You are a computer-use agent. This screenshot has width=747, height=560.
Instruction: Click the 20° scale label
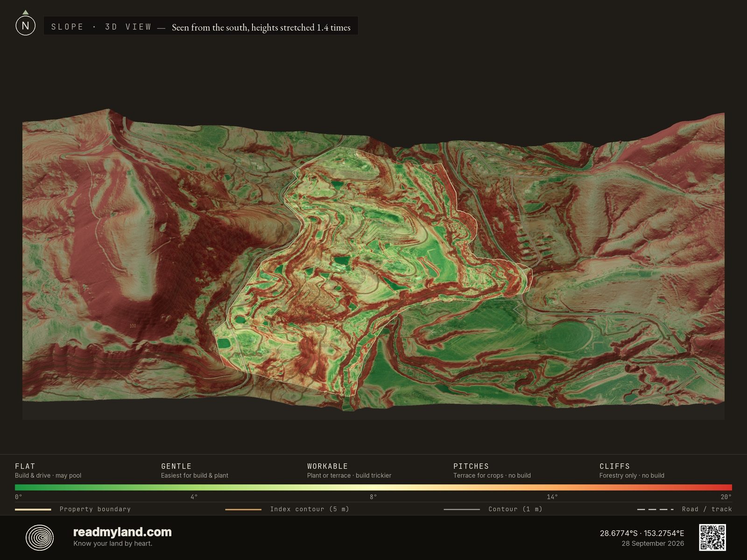(726, 497)
